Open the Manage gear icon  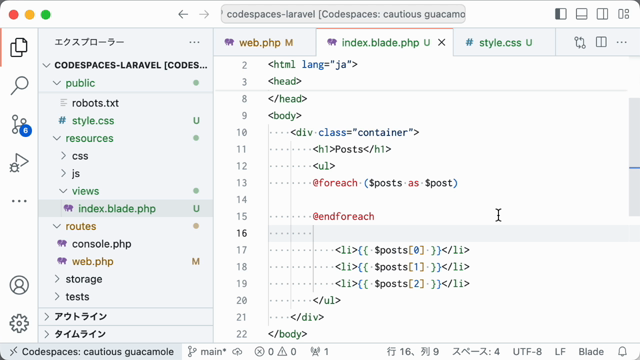19,323
